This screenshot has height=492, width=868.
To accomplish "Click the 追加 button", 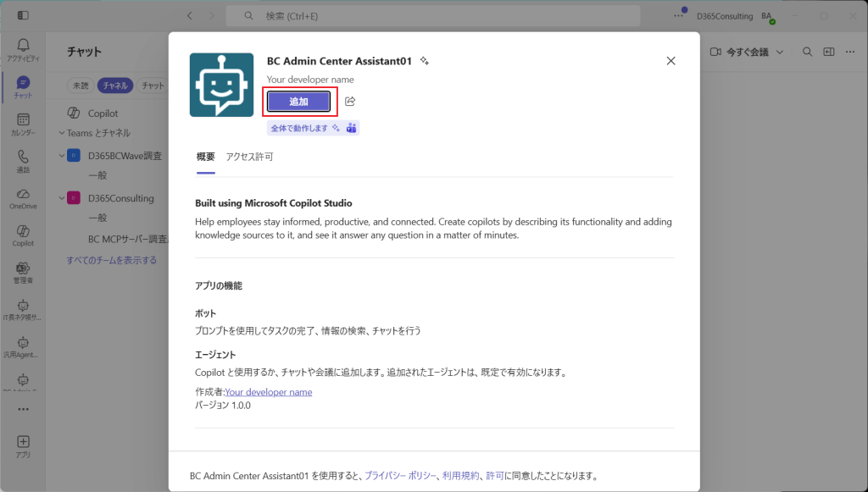I will point(299,102).
